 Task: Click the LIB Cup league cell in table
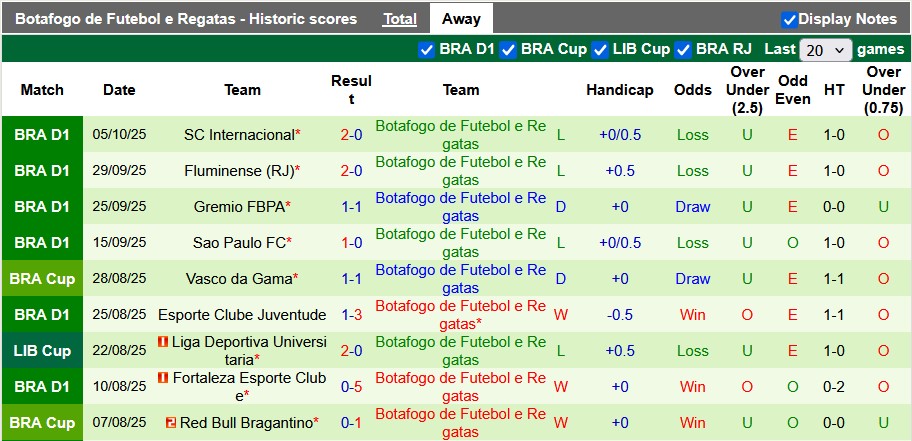tap(42, 351)
